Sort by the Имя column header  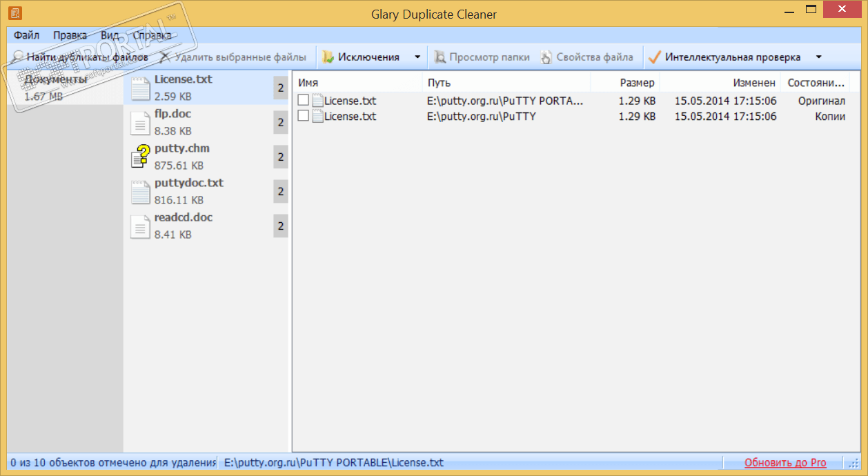357,83
